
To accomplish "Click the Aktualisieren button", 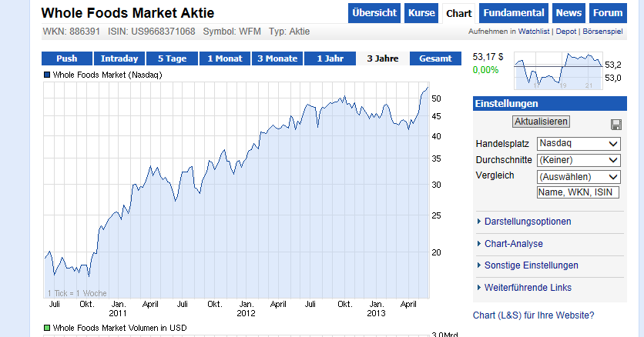I will [541, 122].
